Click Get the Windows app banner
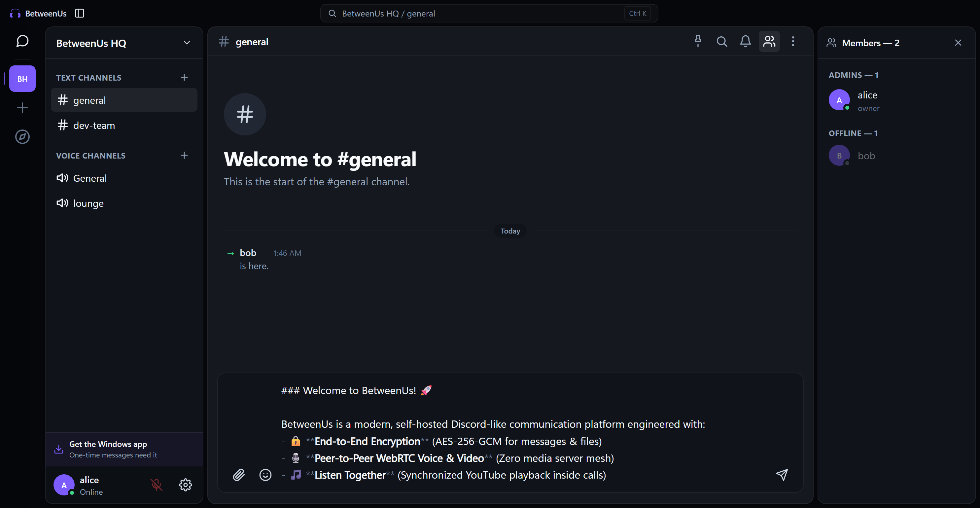980x508 pixels. point(124,449)
